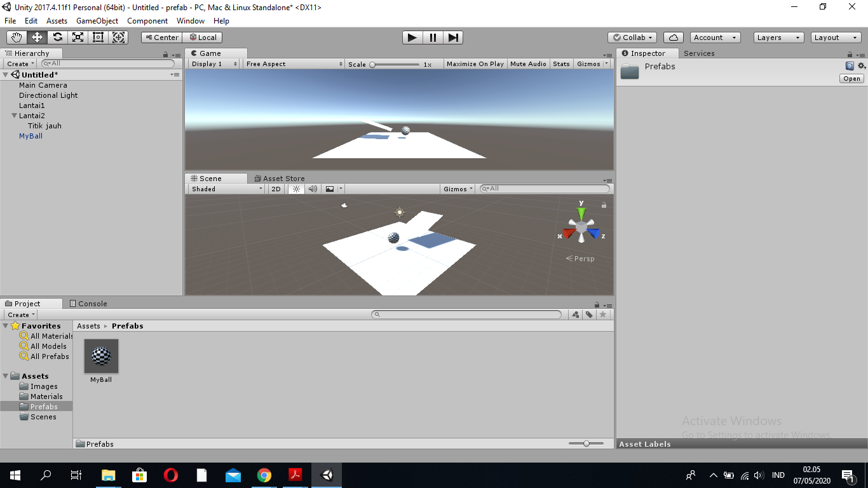Toggle scene audio speaker icon
The width and height of the screenshot is (868, 488).
(313, 189)
